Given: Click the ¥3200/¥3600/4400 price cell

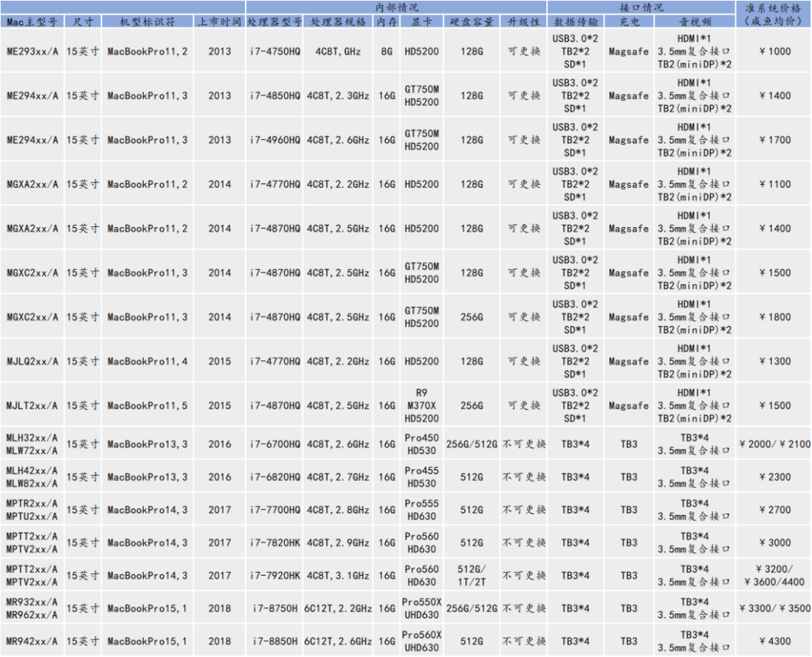Looking at the screenshot, I should (774, 576).
